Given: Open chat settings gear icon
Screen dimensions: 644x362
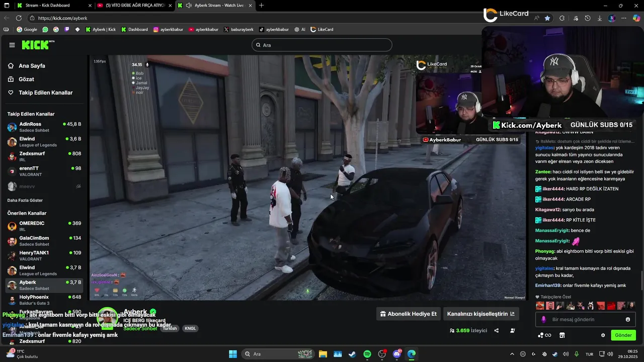Looking at the screenshot, I should (603, 335).
